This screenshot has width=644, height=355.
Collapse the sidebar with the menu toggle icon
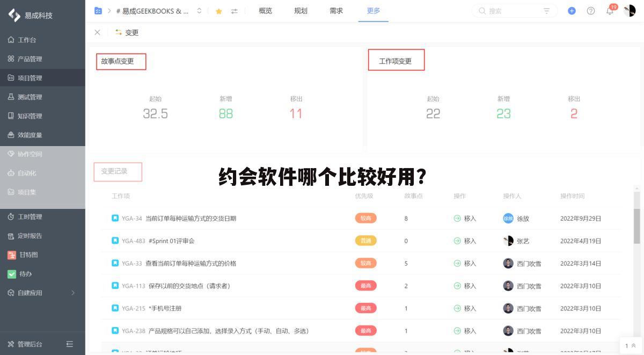pos(70,344)
